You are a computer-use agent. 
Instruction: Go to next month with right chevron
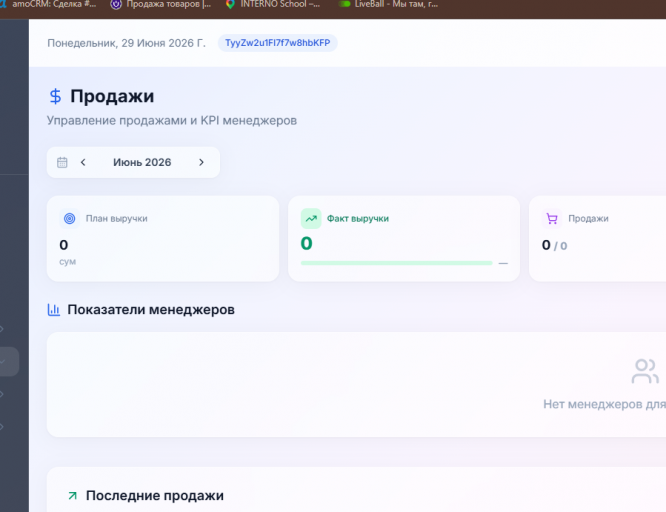click(x=201, y=162)
